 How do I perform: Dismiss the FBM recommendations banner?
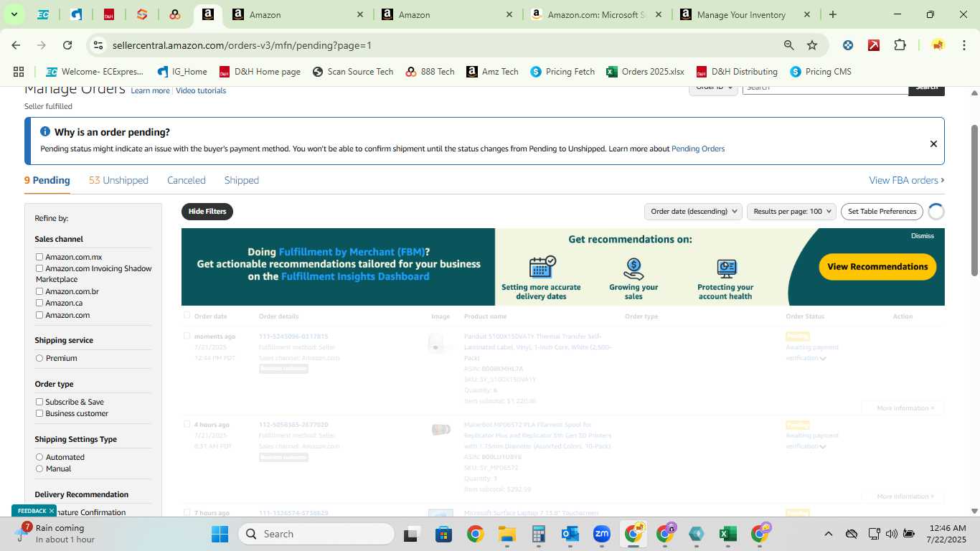[923, 236]
